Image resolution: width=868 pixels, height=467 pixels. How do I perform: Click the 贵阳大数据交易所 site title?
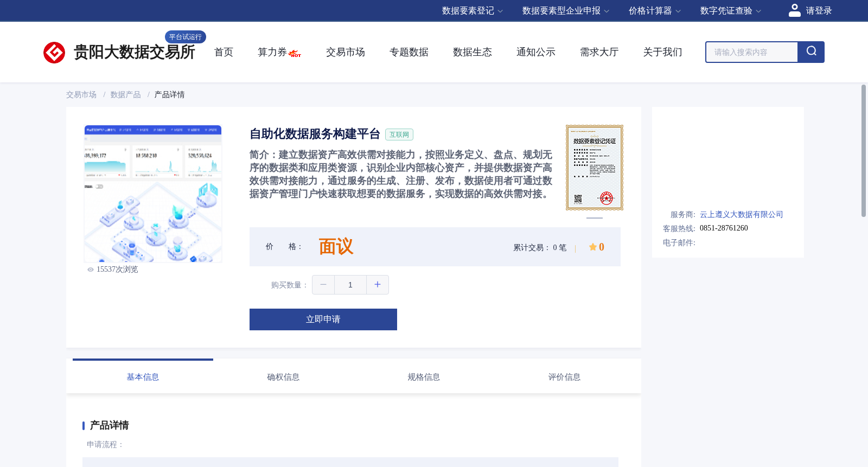(x=135, y=52)
